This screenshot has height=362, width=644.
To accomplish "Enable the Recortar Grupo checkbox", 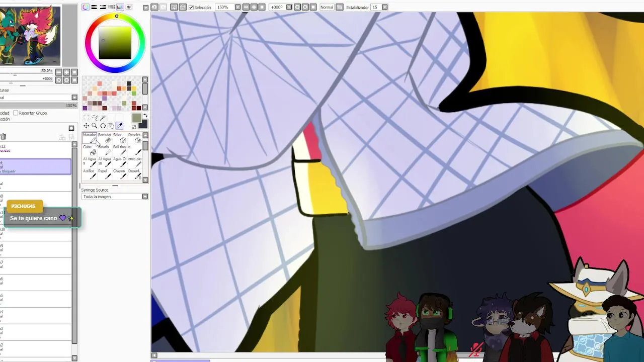I will [x=16, y=113].
